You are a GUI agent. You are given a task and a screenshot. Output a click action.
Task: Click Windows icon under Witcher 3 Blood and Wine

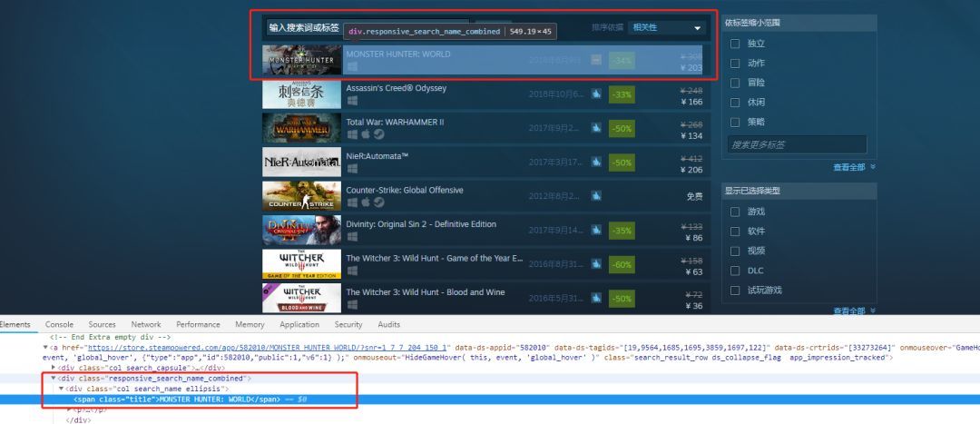pos(352,304)
